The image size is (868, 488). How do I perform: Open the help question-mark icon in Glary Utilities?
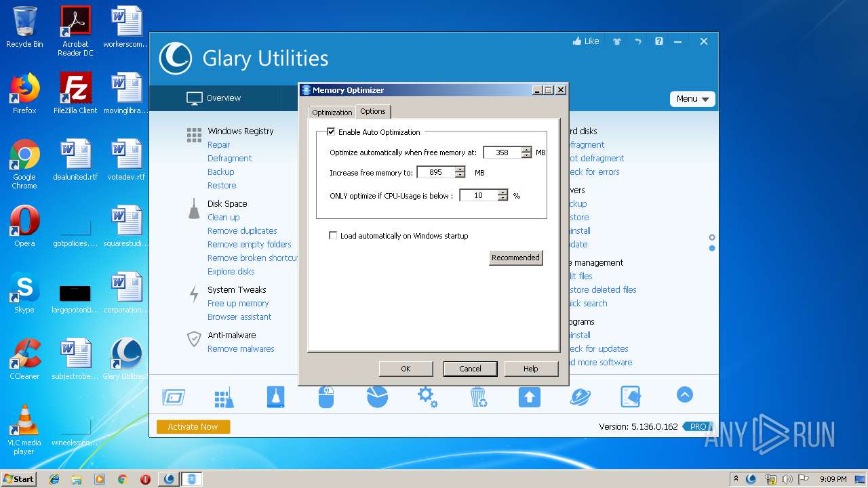[659, 41]
